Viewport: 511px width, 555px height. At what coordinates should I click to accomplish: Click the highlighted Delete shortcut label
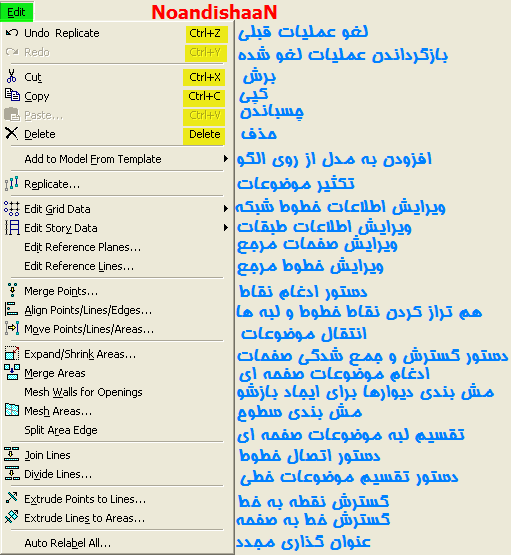tap(205, 135)
